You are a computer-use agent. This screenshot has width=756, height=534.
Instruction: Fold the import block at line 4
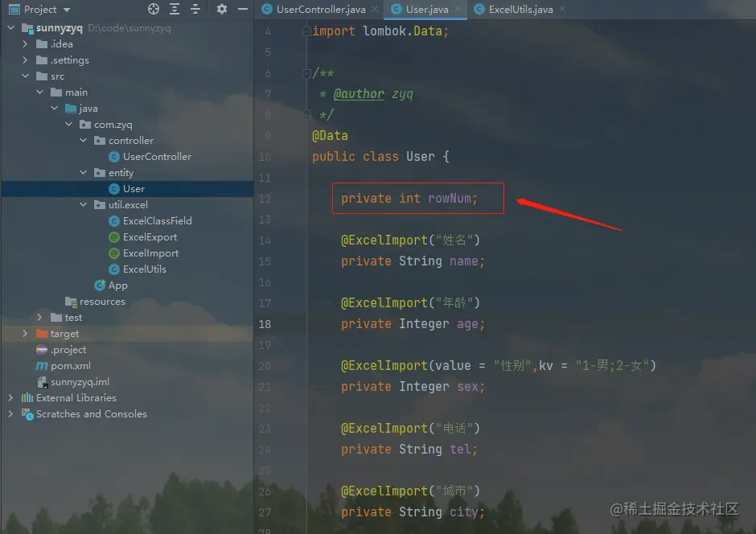point(306,31)
